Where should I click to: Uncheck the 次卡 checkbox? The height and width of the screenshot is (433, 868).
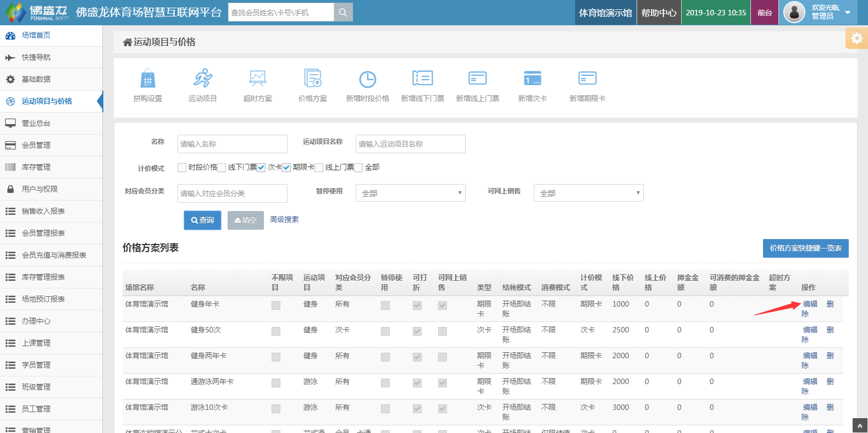[x=261, y=168]
